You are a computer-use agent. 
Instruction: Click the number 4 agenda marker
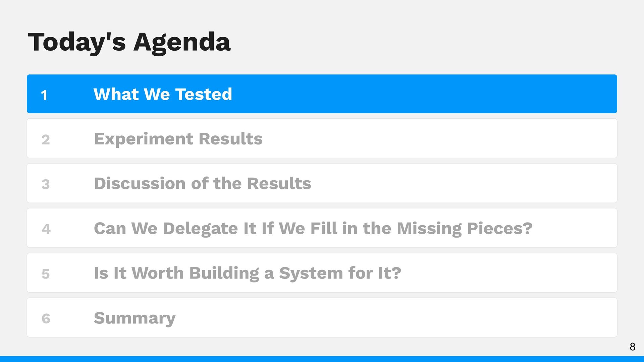pos(46,229)
